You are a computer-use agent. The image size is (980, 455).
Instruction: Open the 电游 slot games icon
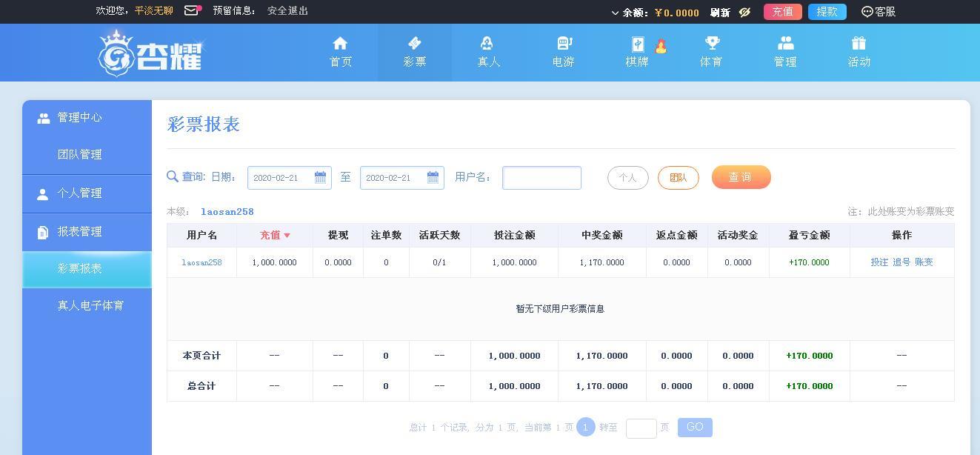[564, 43]
